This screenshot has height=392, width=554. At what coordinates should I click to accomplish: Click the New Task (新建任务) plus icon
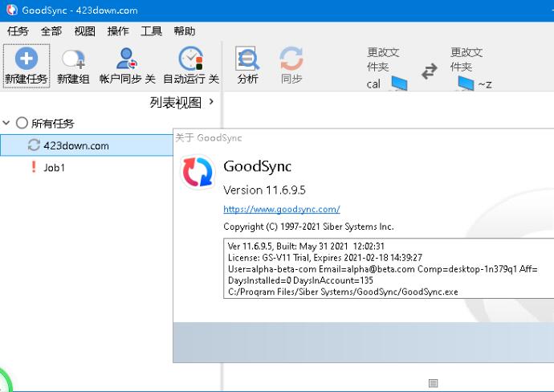coord(26,59)
